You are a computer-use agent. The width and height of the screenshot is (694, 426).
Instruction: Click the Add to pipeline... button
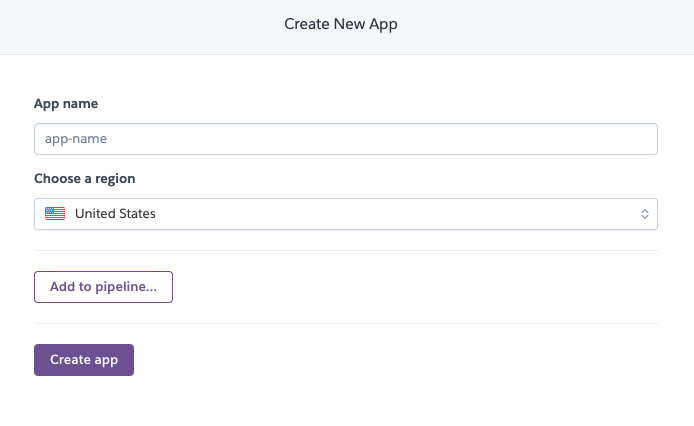103,287
